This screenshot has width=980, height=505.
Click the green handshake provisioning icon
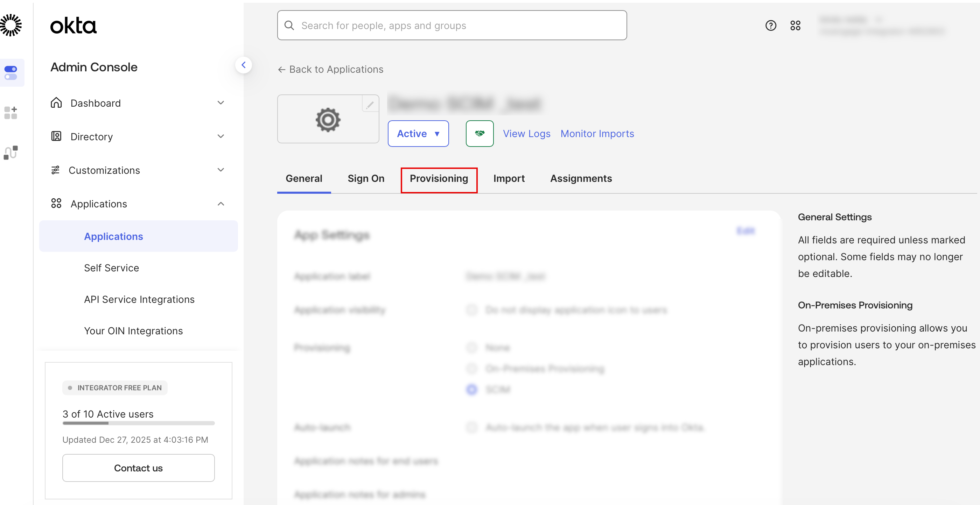click(x=479, y=134)
